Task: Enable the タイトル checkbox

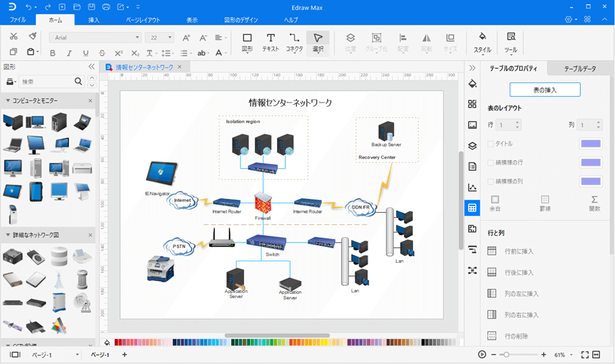Action: click(491, 144)
